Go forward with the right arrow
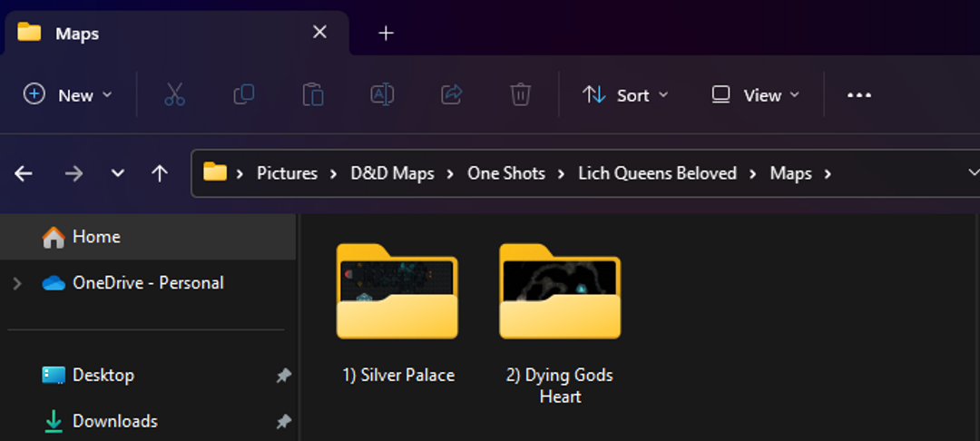 tap(73, 173)
